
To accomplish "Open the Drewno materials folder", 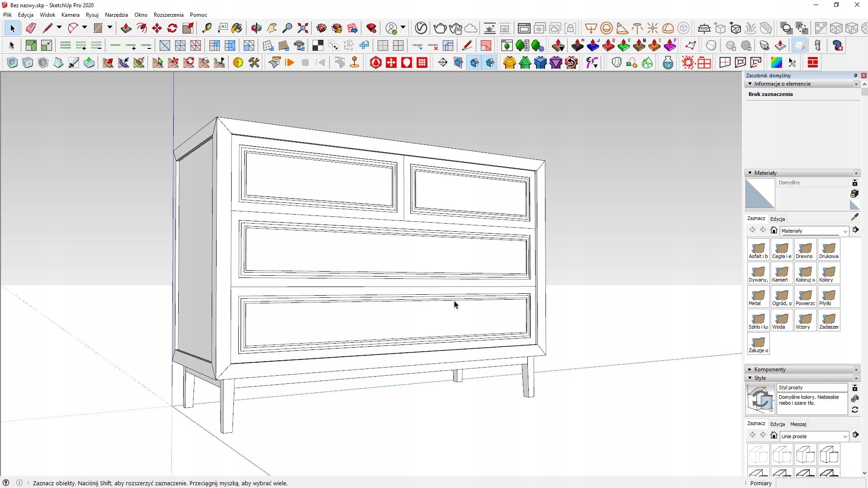I will click(805, 250).
